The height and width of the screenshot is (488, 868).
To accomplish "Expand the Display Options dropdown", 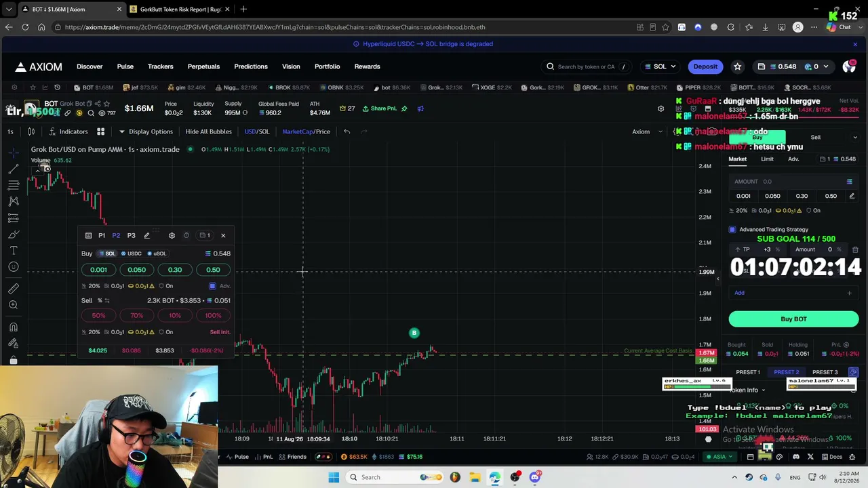I will 146,131.
